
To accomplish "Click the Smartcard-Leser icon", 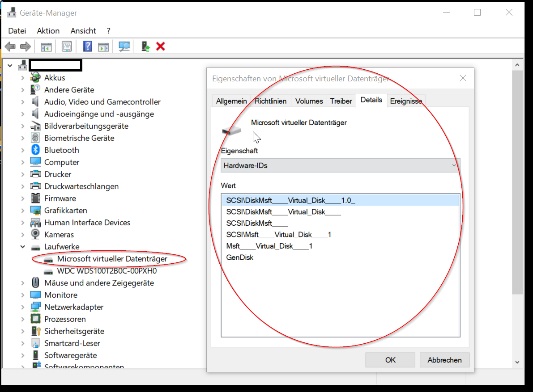I will click(x=35, y=343).
